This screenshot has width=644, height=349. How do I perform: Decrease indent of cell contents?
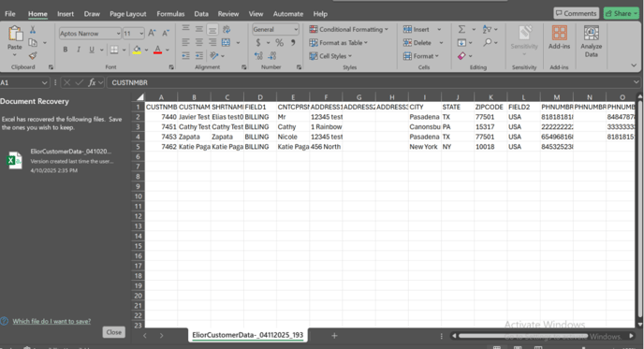coord(186,55)
